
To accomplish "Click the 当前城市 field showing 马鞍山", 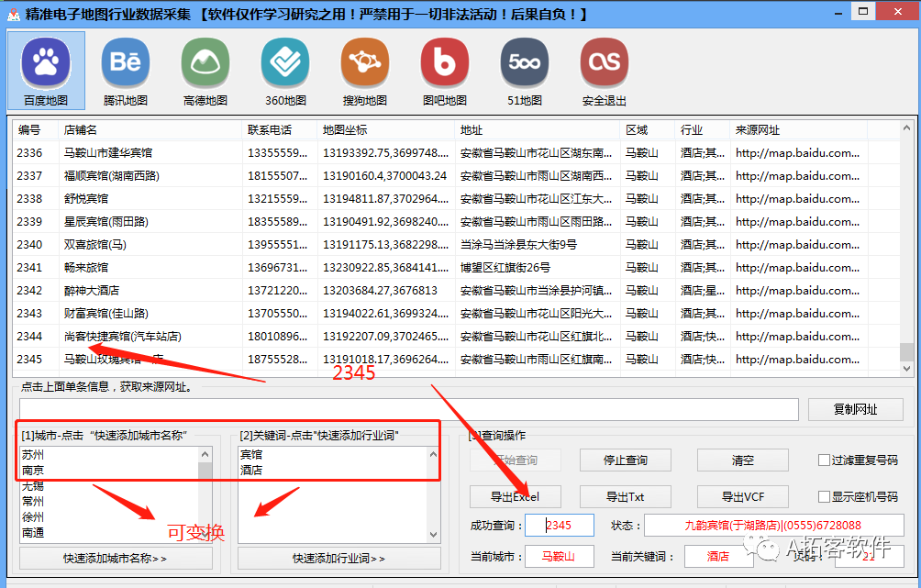I will click(560, 556).
